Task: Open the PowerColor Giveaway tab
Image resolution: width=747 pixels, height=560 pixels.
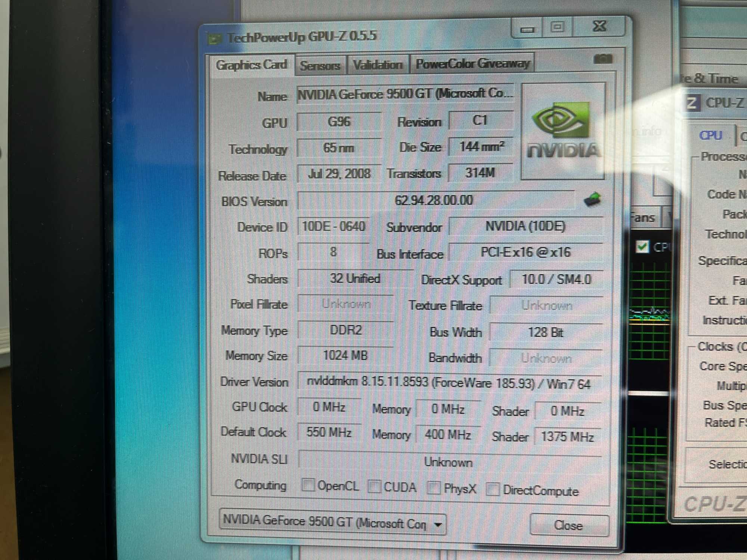Action: (x=472, y=64)
